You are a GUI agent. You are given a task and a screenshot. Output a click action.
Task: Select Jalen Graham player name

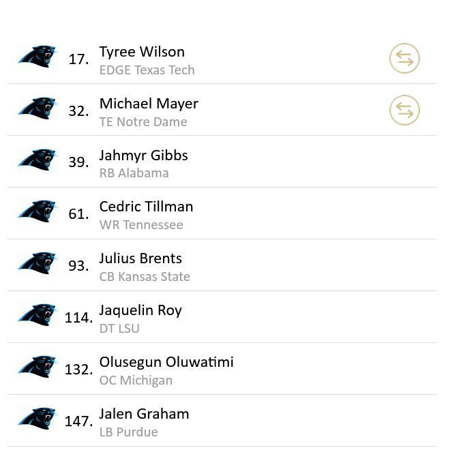click(144, 414)
